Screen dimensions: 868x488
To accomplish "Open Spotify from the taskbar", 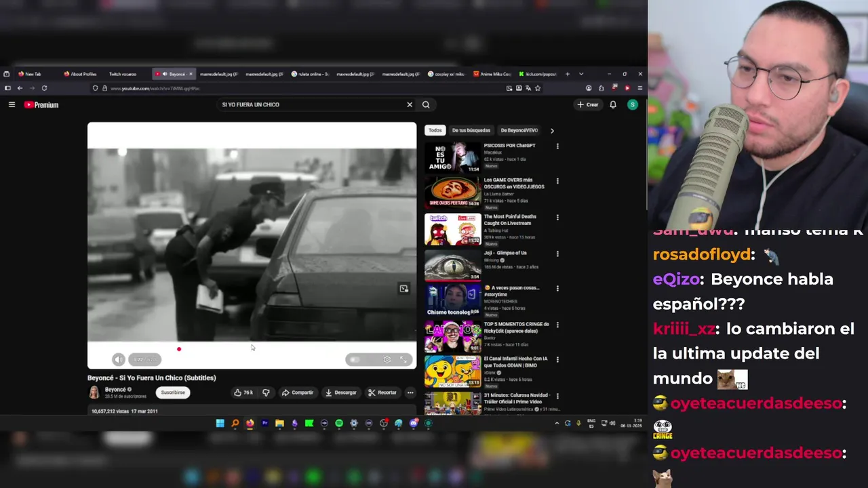I will (339, 424).
